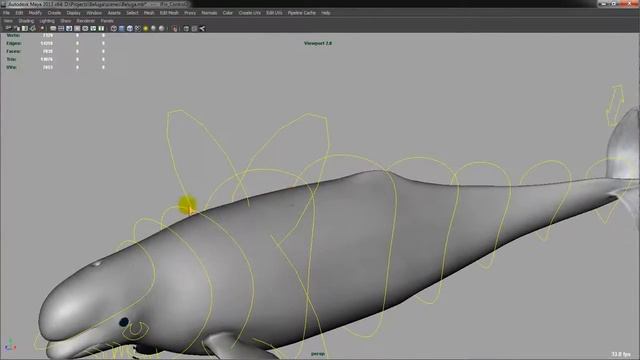Toggle the Resolution Gate icon

[69, 29]
